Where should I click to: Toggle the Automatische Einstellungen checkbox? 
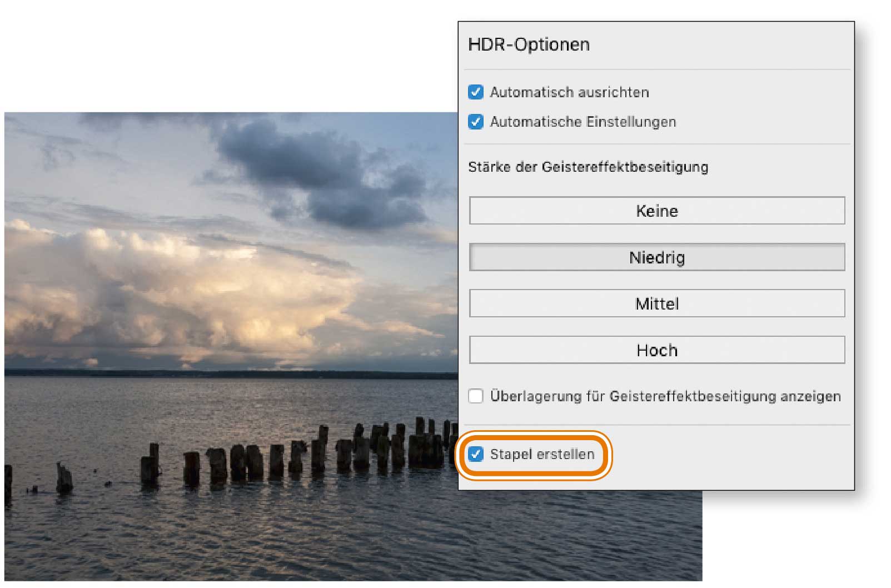(x=476, y=122)
